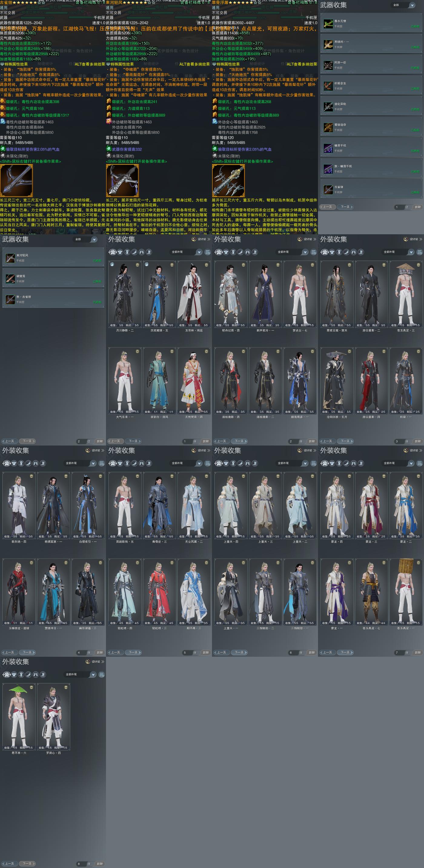Click 跳转 beside page number 5 of 8
Image resolution: width=424 pixels, height=868 pixels.
pos(206,652)
